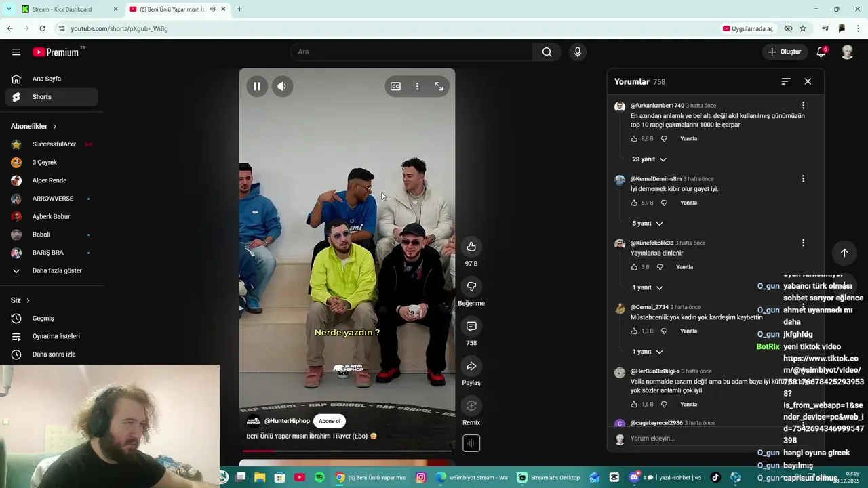Open Spotify from the taskbar
This screenshot has width=868, height=488.
click(319, 478)
